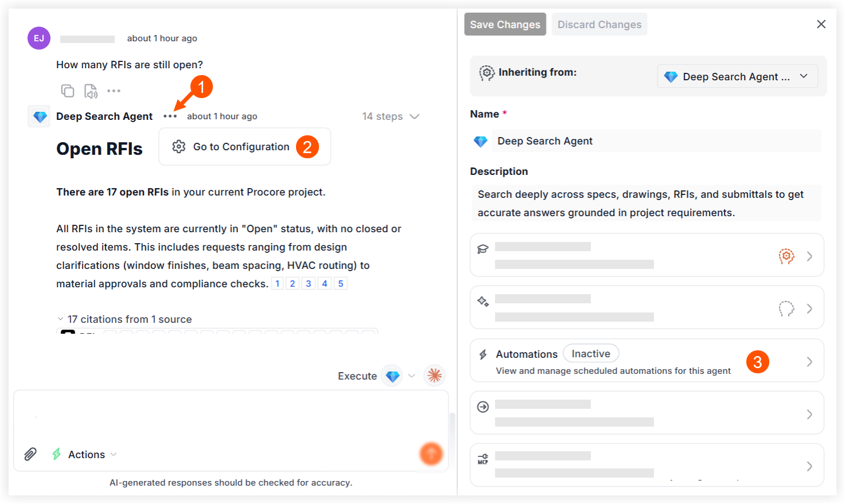
Task: Open citation 4 reference
Action: coord(325,283)
